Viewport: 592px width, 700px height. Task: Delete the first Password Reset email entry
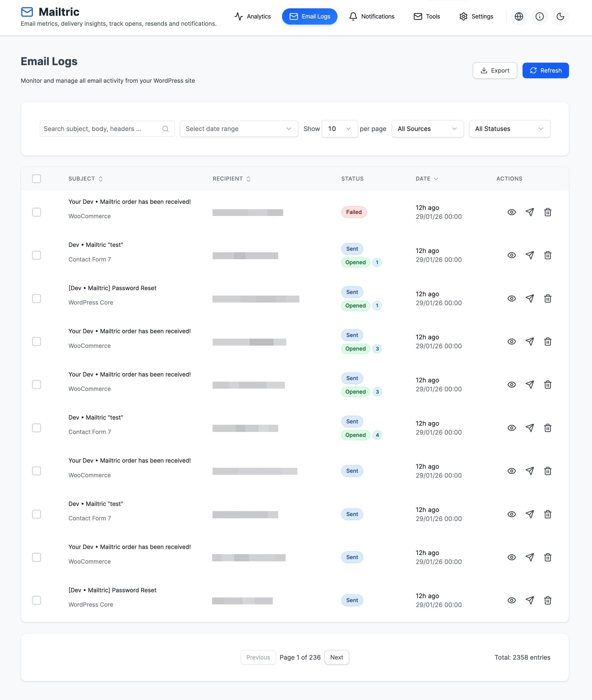pyautogui.click(x=548, y=298)
